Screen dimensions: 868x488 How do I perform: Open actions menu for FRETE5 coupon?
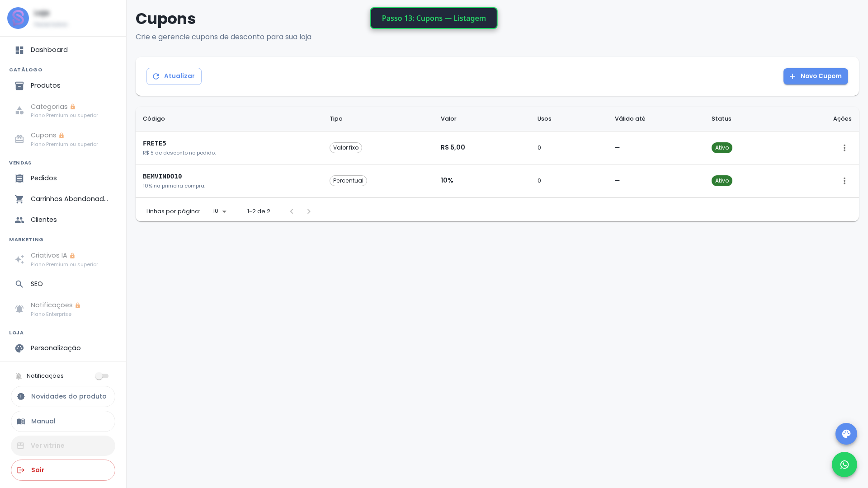pyautogui.click(x=844, y=148)
